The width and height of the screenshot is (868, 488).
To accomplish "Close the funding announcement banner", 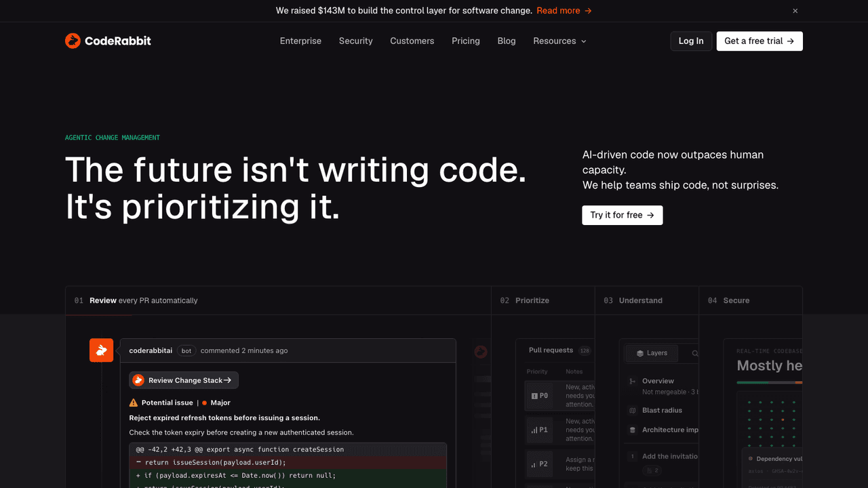I will (x=795, y=11).
